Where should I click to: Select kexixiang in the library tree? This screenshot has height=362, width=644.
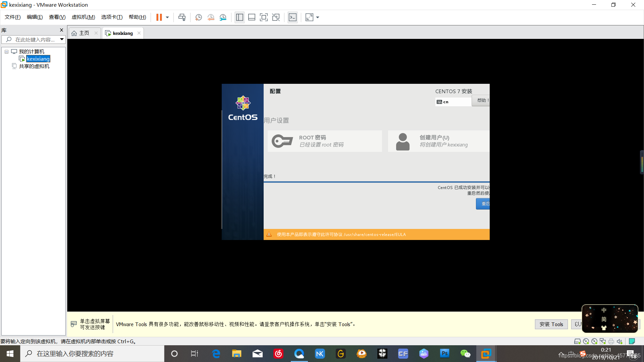coord(38,59)
